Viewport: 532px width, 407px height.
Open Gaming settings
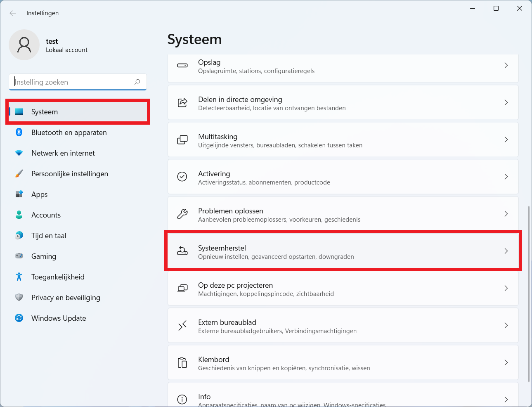[78, 256]
